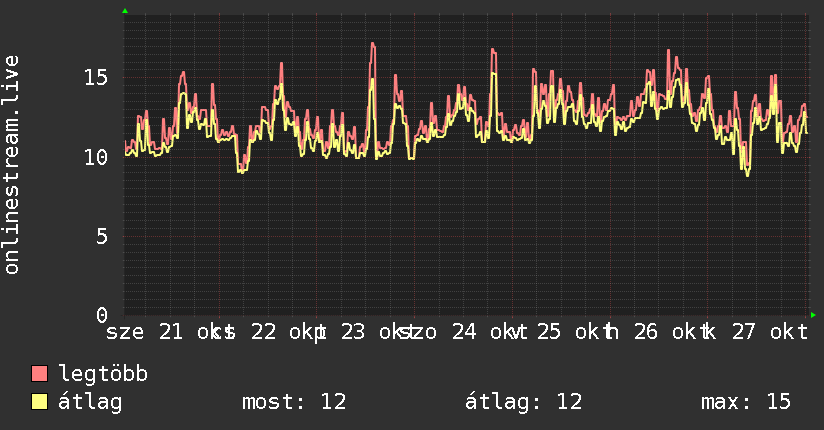
Task: Click the onlinestream.live vertical axis title
Action: 11,165
